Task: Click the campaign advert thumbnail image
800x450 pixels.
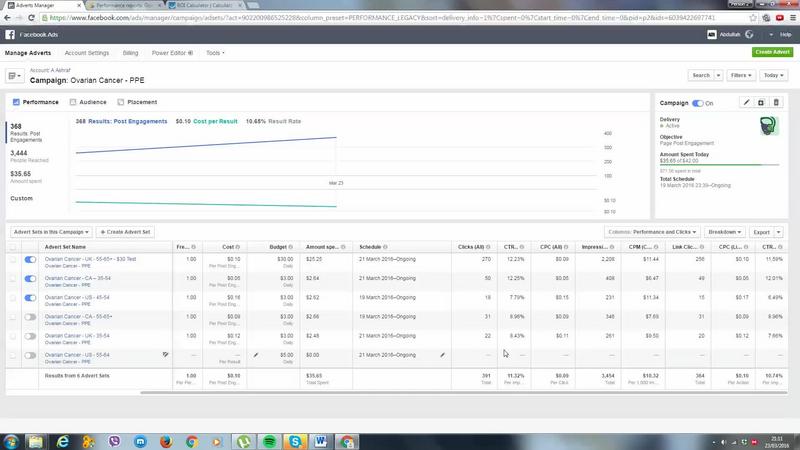Action: click(x=768, y=126)
